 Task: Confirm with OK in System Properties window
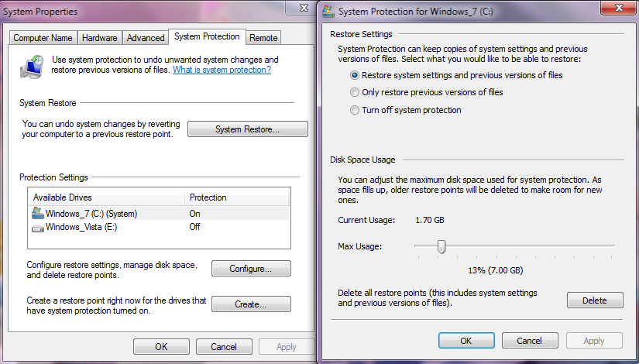161,347
